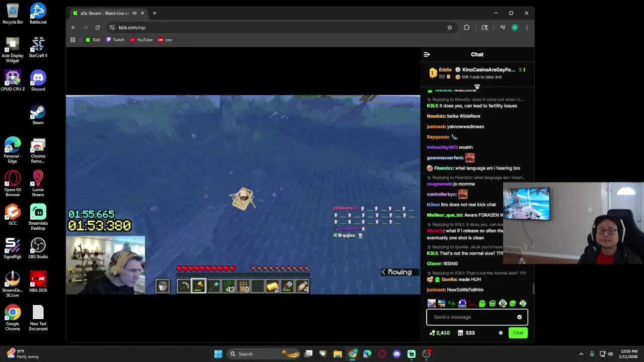The height and width of the screenshot is (362, 644).
Task: Expand the gift leaderboard arrow under Chat header
Action: 477,87
